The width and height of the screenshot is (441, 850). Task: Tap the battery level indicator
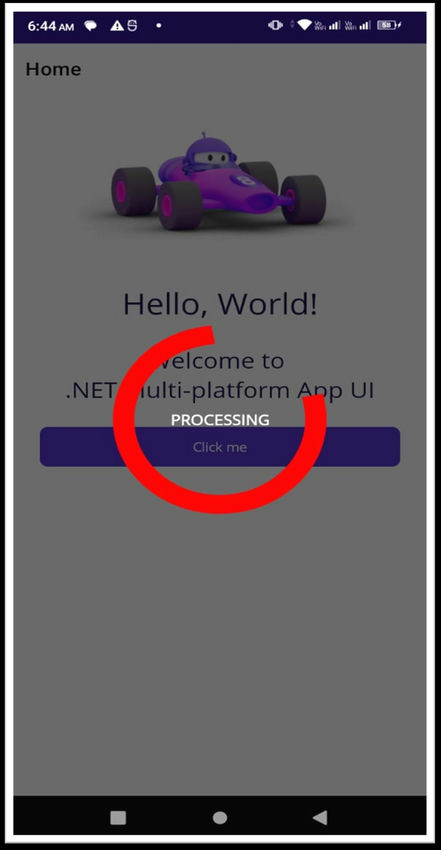[x=389, y=25]
